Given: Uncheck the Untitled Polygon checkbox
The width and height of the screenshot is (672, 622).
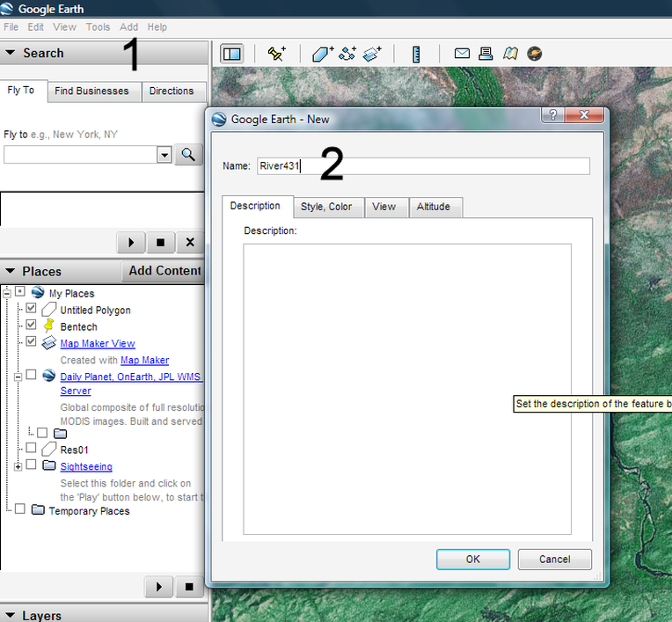Looking at the screenshot, I should click(31, 308).
